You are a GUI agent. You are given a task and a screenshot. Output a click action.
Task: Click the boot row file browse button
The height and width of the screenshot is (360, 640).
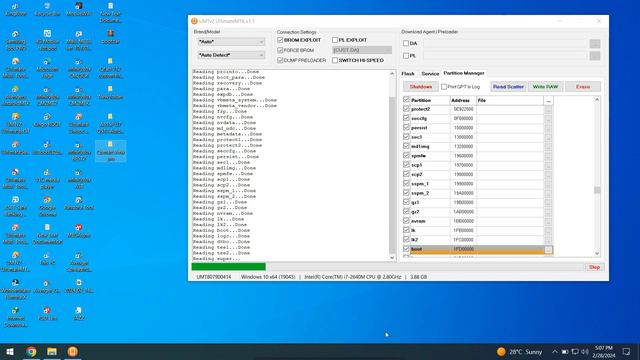click(548, 249)
